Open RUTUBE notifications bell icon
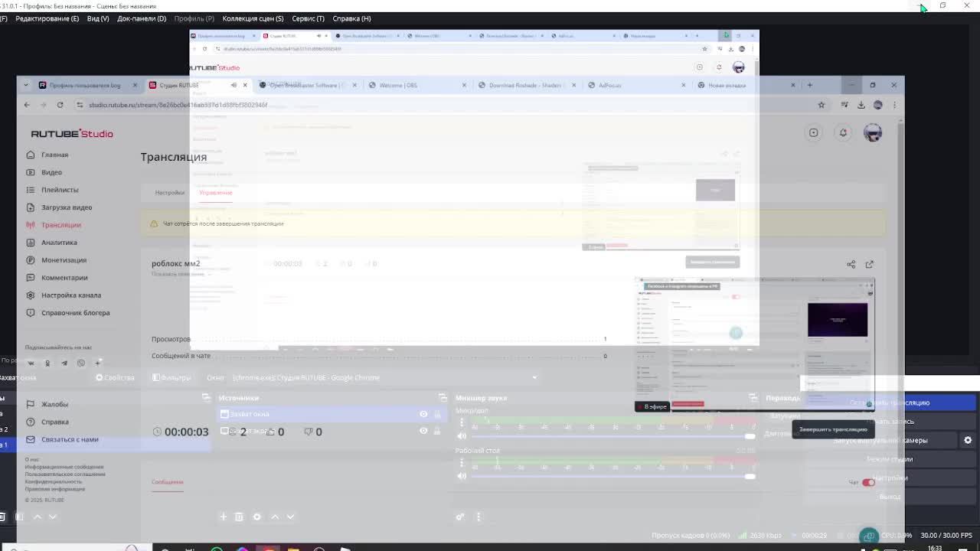 pyautogui.click(x=843, y=132)
